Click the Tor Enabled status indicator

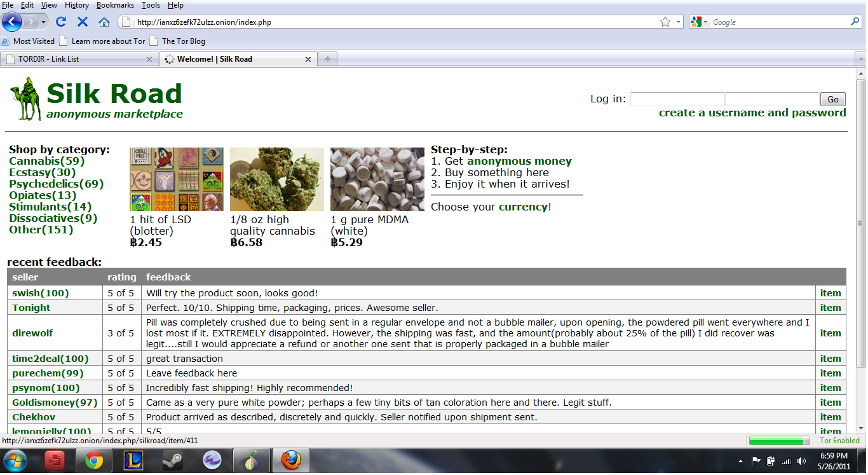pos(839,441)
